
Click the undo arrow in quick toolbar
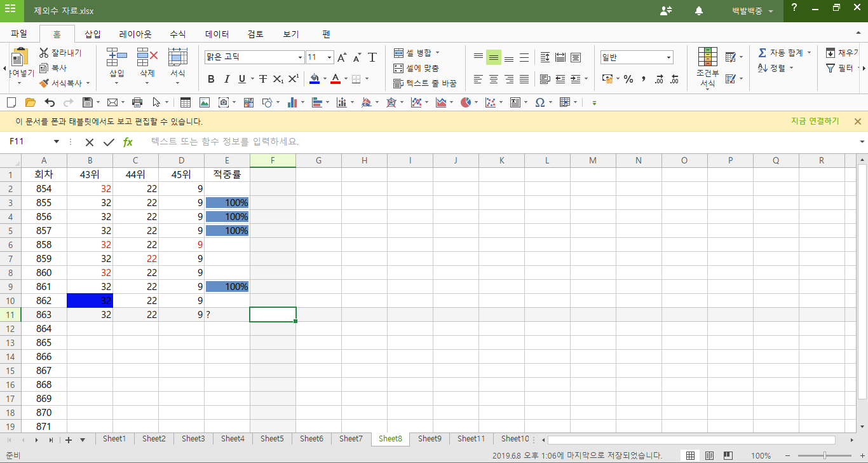50,102
